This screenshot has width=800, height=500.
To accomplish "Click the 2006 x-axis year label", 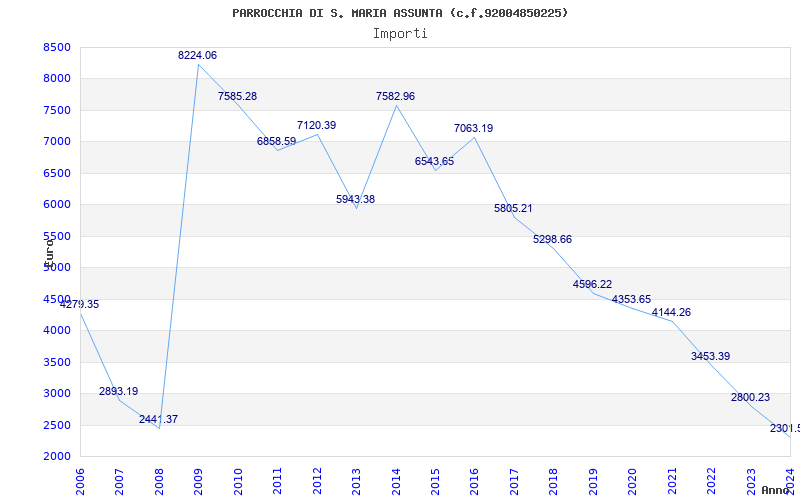I will [80, 482].
